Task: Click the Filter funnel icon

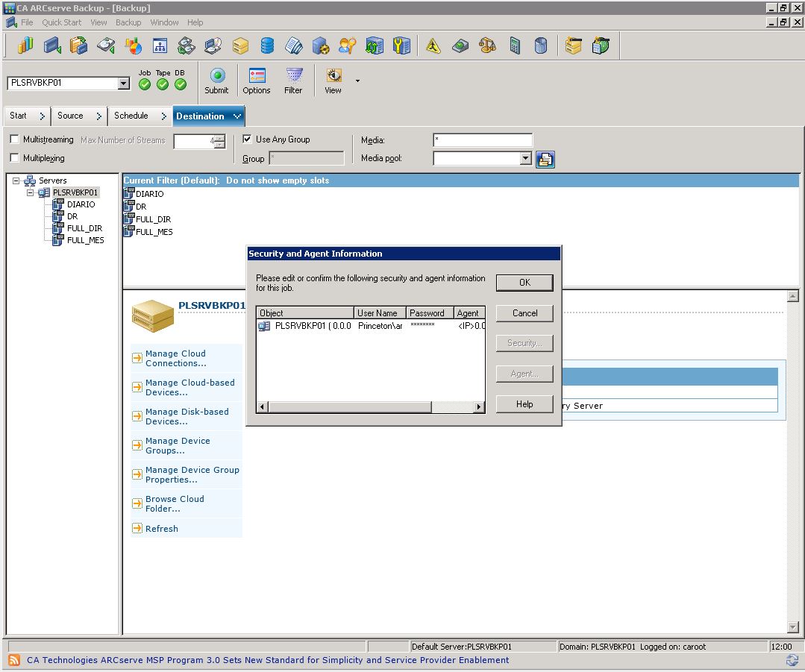Action: click(x=294, y=76)
